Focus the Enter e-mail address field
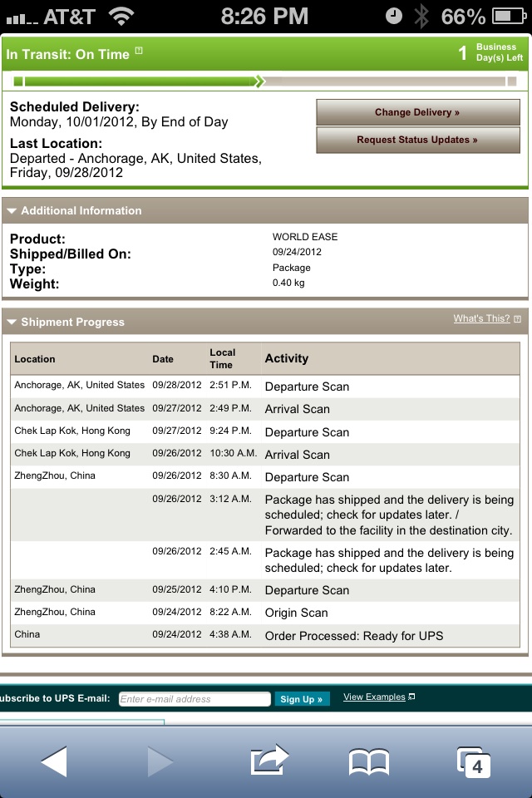The image size is (532, 798). pyautogui.click(x=195, y=699)
